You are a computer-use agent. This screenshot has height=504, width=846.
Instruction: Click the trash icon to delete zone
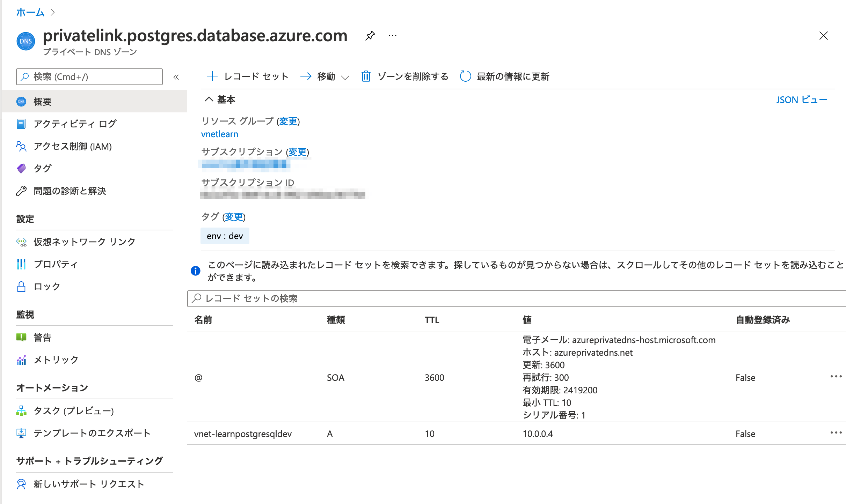[x=366, y=76]
